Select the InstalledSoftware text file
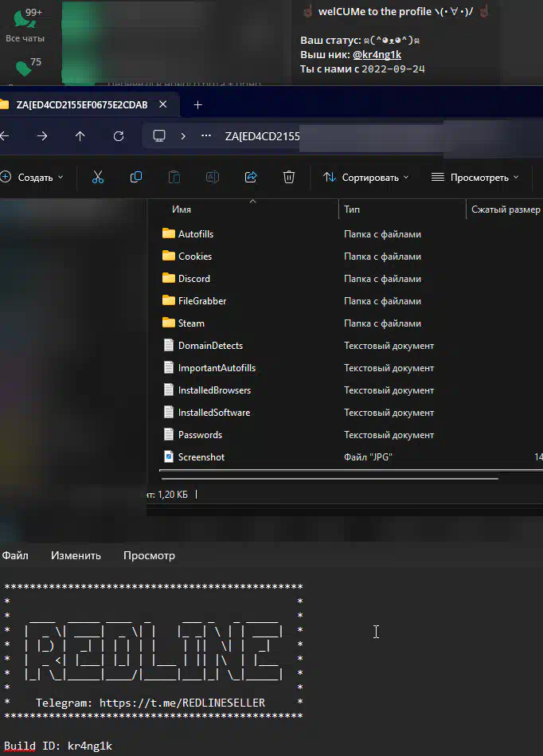Viewport: 543px width, 756px height. click(x=214, y=412)
